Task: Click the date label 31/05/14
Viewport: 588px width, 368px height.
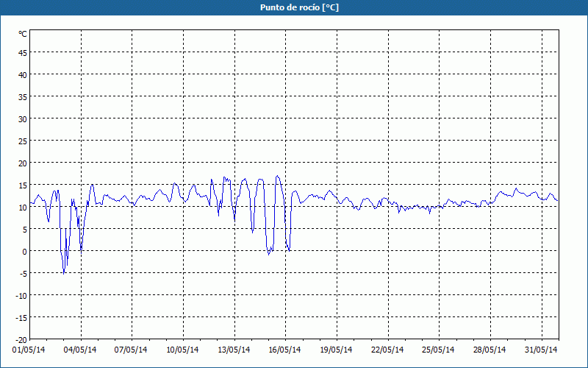Action: 541,350
